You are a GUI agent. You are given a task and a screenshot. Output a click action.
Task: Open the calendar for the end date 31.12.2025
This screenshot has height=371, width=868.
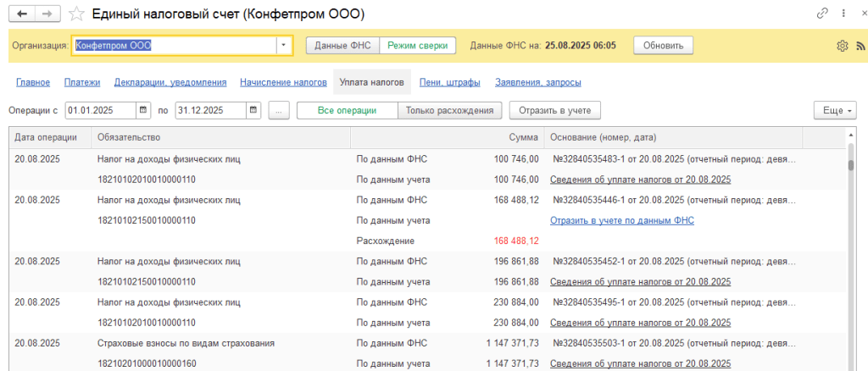point(253,110)
